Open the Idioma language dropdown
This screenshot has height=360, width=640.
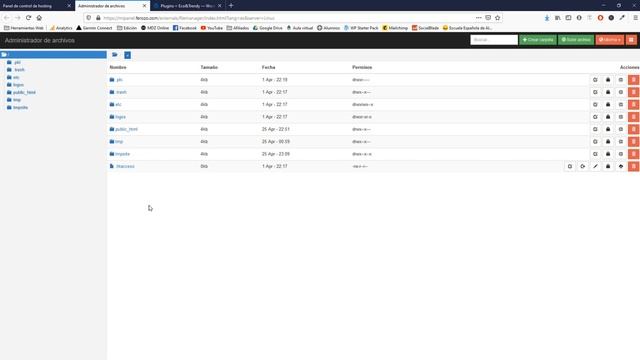(609, 40)
